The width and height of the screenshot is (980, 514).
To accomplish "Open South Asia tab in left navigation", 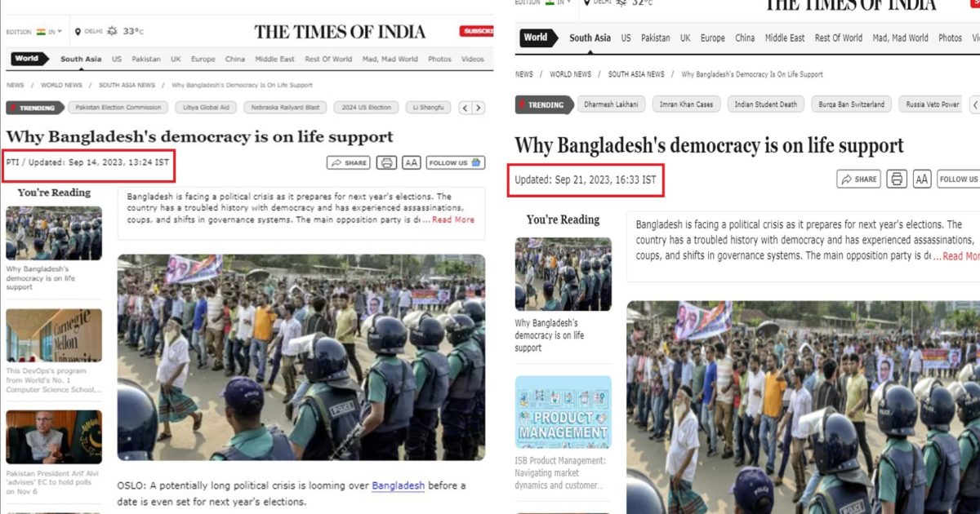I will pos(81,59).
